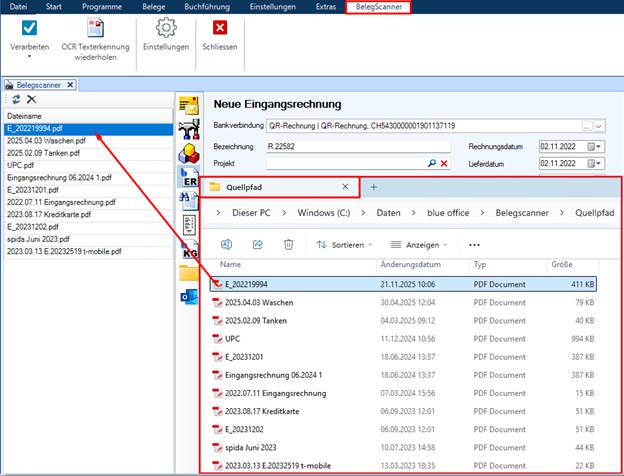Open the Verarbeiten dropdown arrow
Viewport: 624px width, 476px height.
click(x=29, y=57)
